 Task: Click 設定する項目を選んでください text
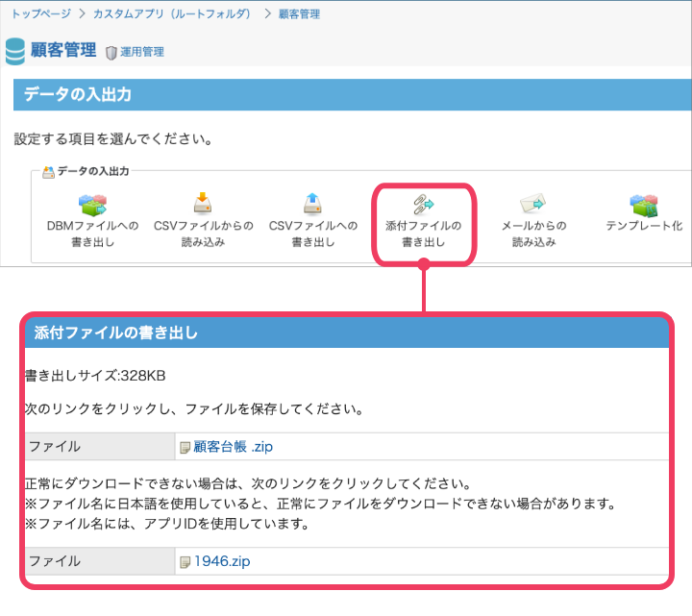tap(113, 138)
